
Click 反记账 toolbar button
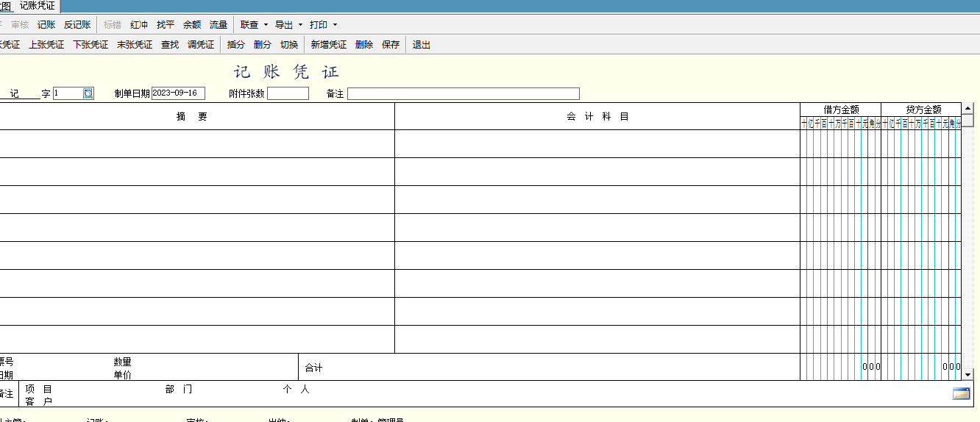[77, 25]
